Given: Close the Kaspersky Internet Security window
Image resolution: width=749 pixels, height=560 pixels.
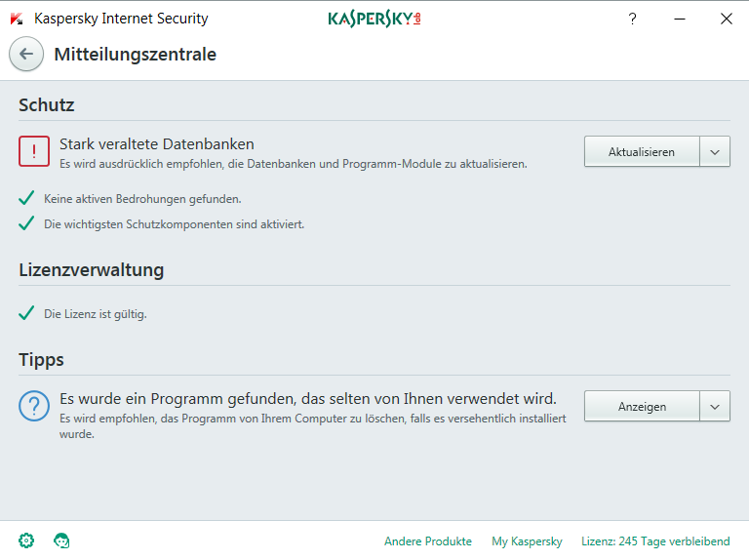Looking at the screenshot, I should coord(727,19).
